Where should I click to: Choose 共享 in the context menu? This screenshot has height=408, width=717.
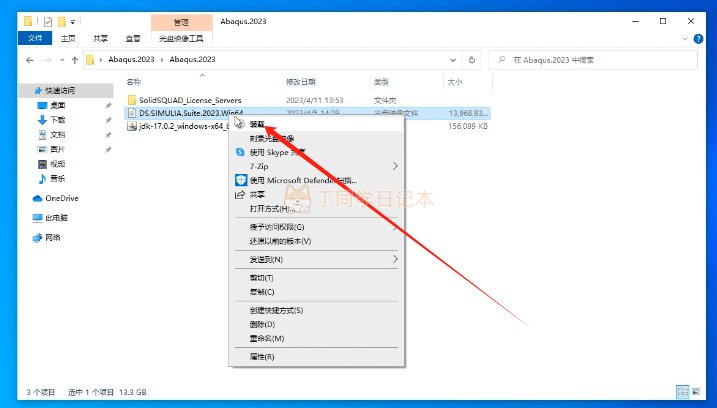pos(316,194)
